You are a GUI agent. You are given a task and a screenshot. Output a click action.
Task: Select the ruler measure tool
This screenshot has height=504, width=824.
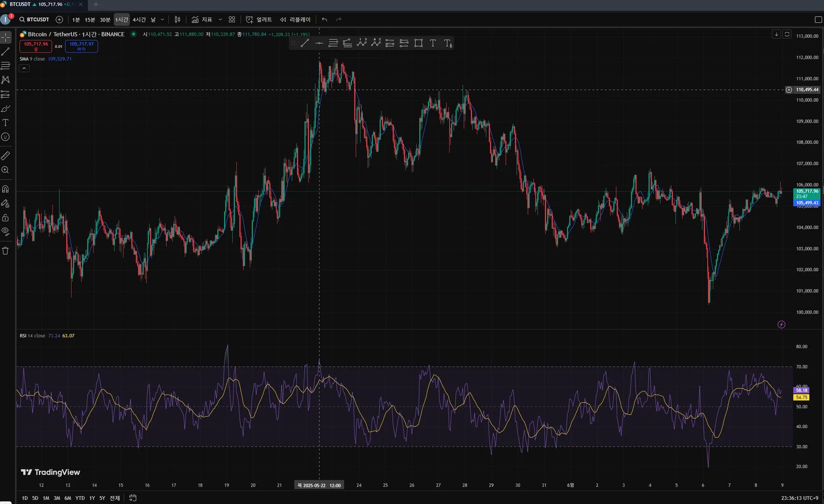[6, 156]
